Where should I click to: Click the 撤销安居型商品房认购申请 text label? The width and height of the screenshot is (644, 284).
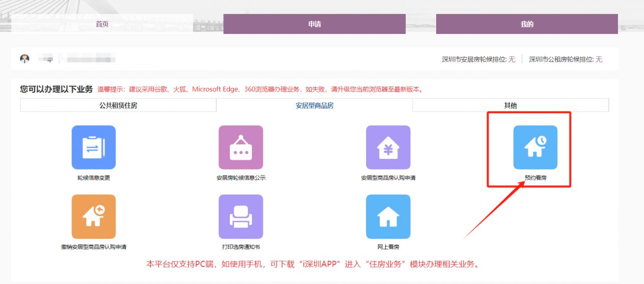[x=94, y=247]
